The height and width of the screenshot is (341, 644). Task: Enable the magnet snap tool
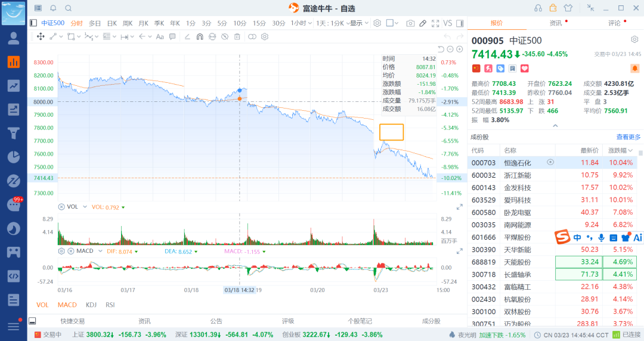[200, 36]
